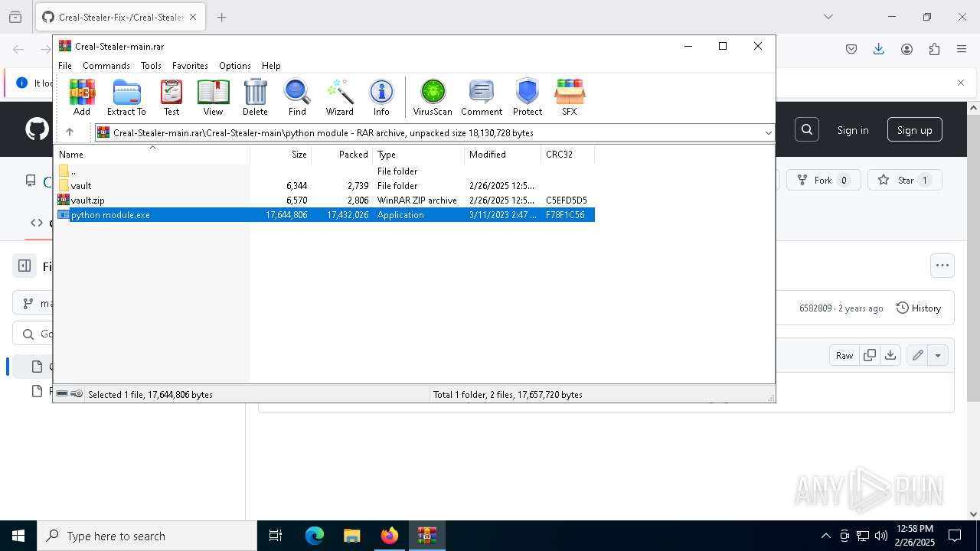Open the Firefox hamburger menu
Viewport: 980px width, 551px height.
point(962,49)
